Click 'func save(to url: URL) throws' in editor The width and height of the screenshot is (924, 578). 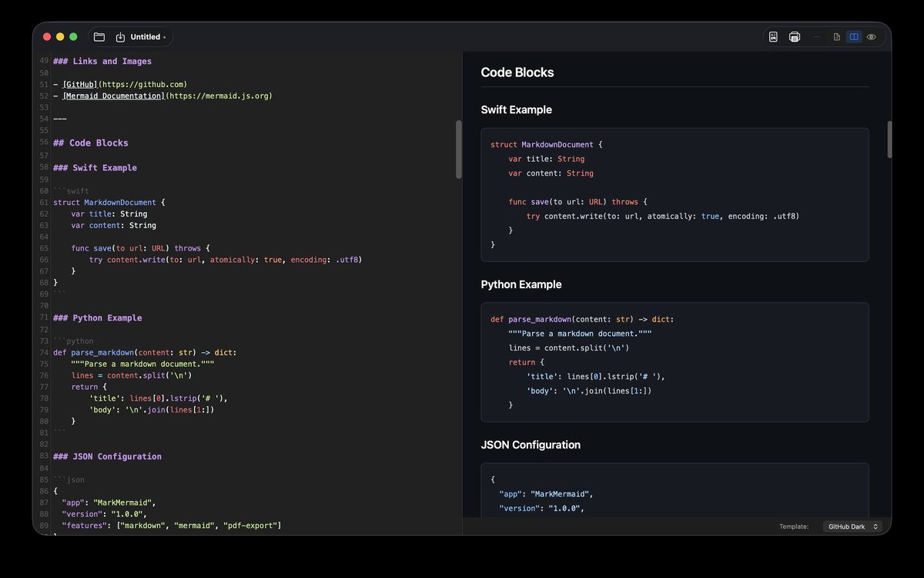(136, 248)
